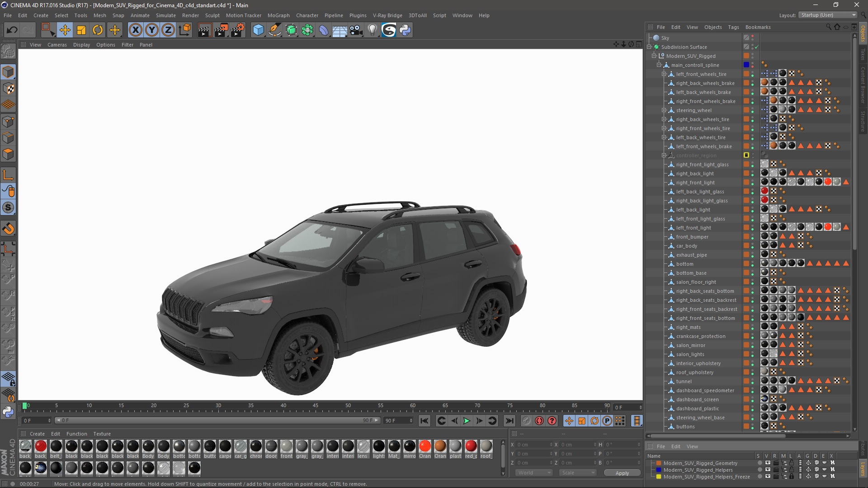Open the viewport Options menu

point(106,45)
